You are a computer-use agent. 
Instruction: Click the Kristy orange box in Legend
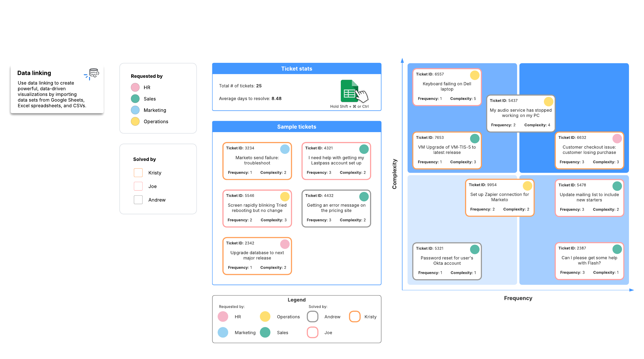354,317
